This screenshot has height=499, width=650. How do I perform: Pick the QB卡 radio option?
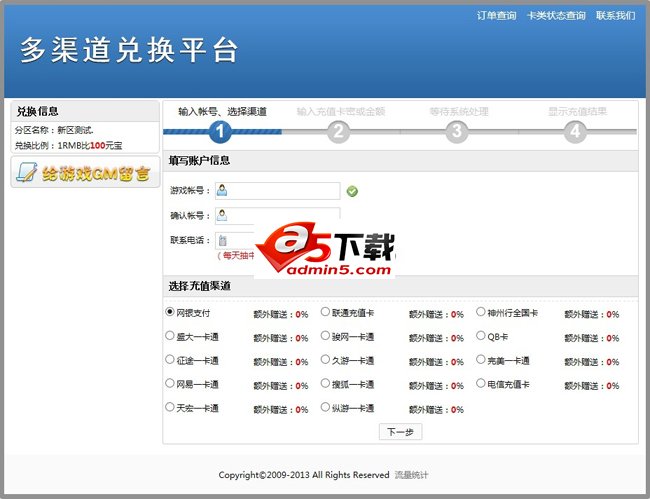(x=480, y=335)
